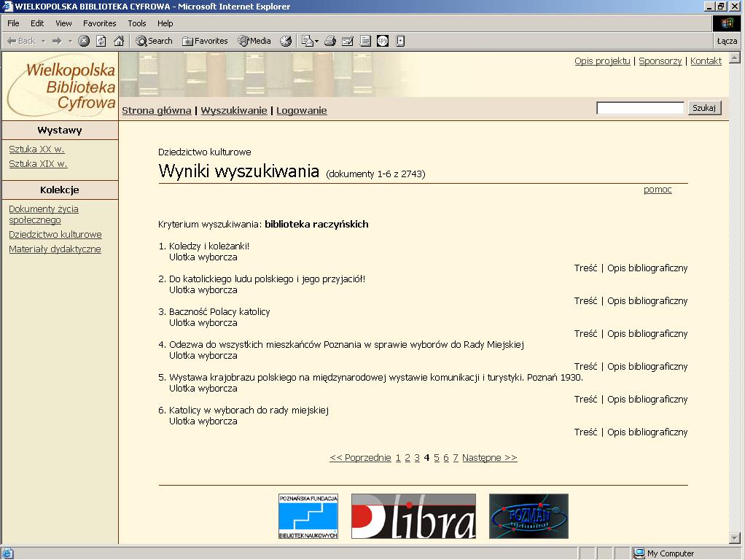
Task: Click the page scrollbar up arrow
Action: (735, 58)
